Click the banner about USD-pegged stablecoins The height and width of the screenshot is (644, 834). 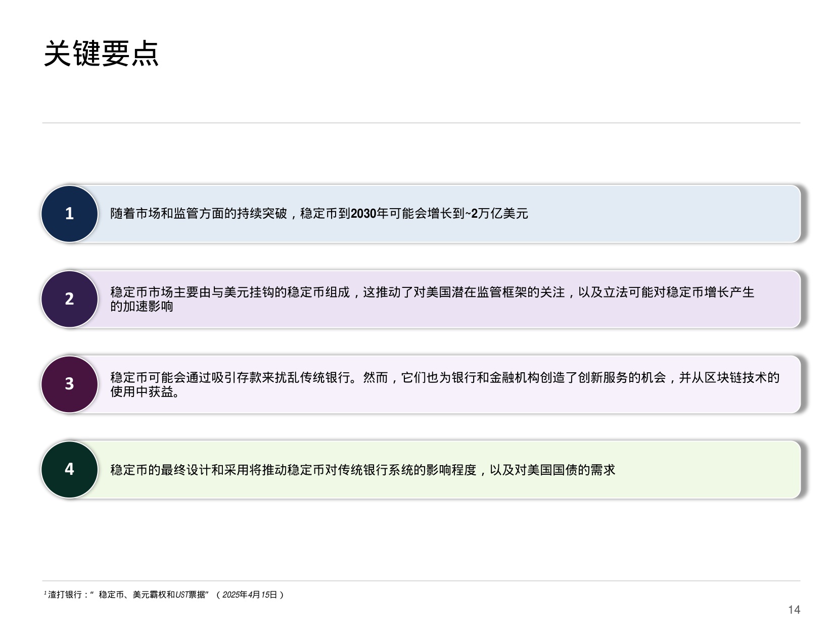point(445,299)
